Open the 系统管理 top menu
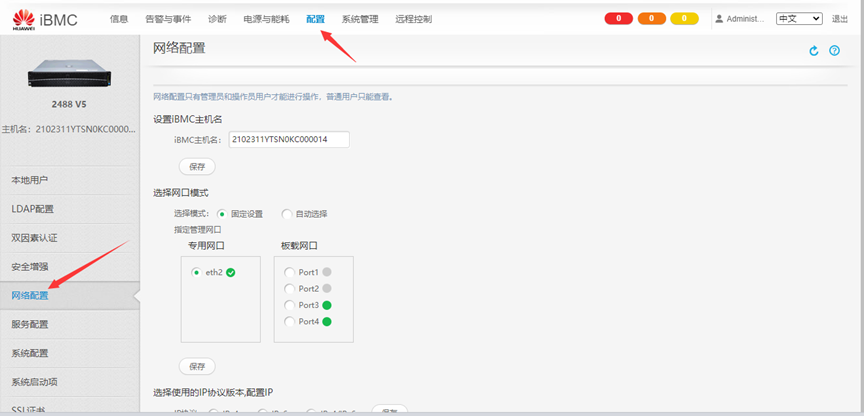Screen dimensions: 864x416 tap(360, 19)
